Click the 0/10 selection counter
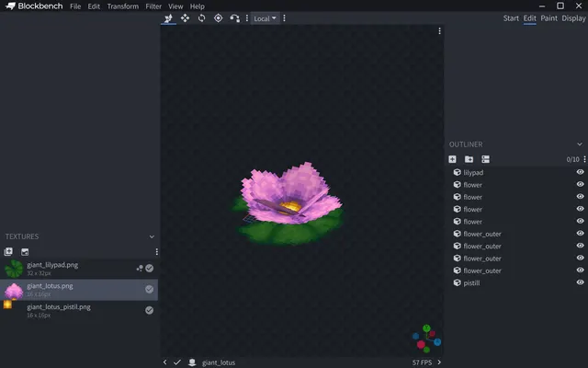The height and width of the screenshot is (368, 588). pyautogui.click(x=572, y=159)
